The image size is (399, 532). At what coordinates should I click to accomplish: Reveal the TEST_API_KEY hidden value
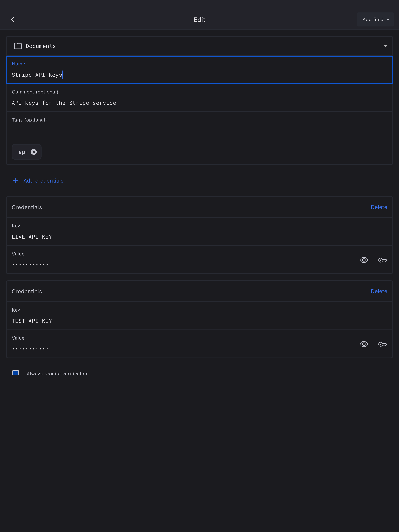pos(364,344)
